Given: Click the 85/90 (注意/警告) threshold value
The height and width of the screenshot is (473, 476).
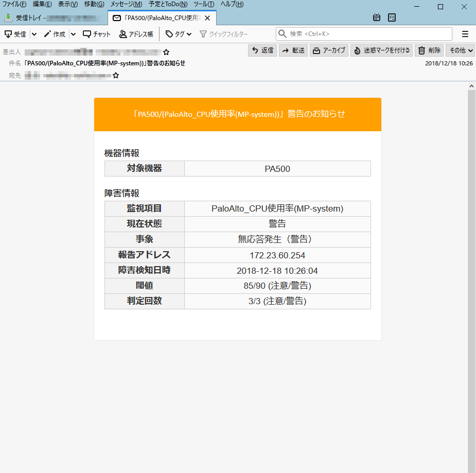Looking at the screenshot, I should [277, 286].
